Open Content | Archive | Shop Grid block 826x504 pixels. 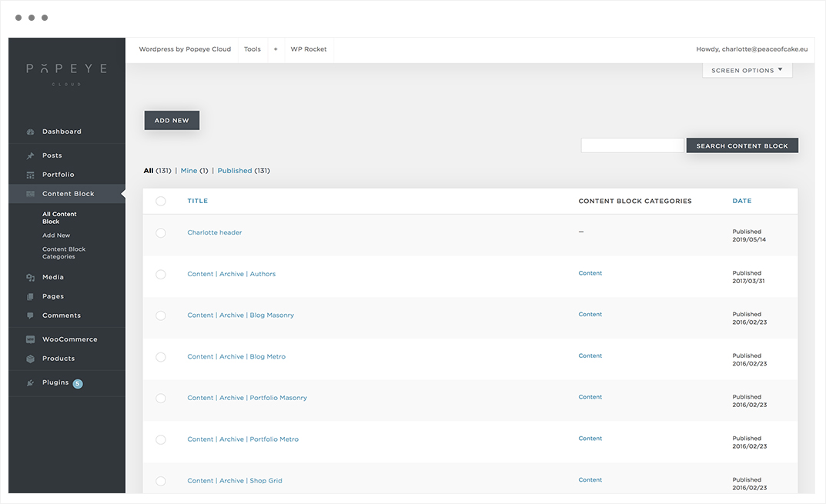click(x=235, y=481)
